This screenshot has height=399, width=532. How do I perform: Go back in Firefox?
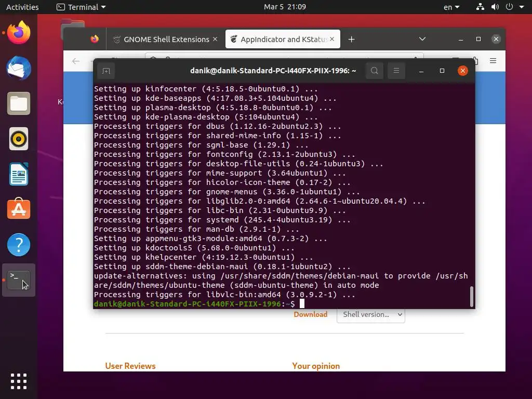pos(76,61)
